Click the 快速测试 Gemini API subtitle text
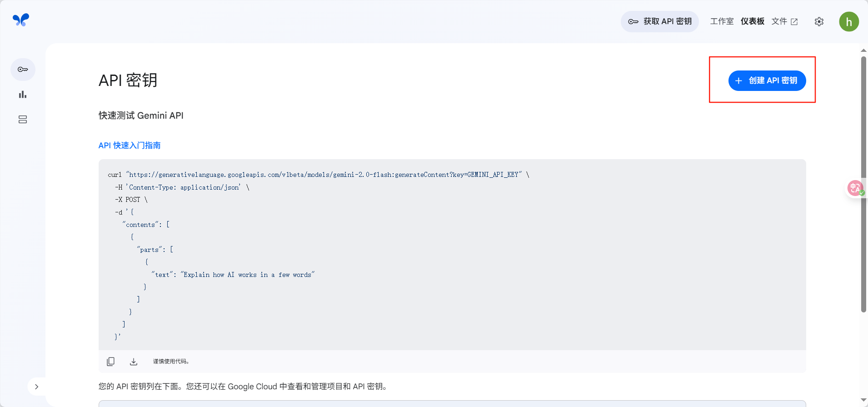 (141, 116)
